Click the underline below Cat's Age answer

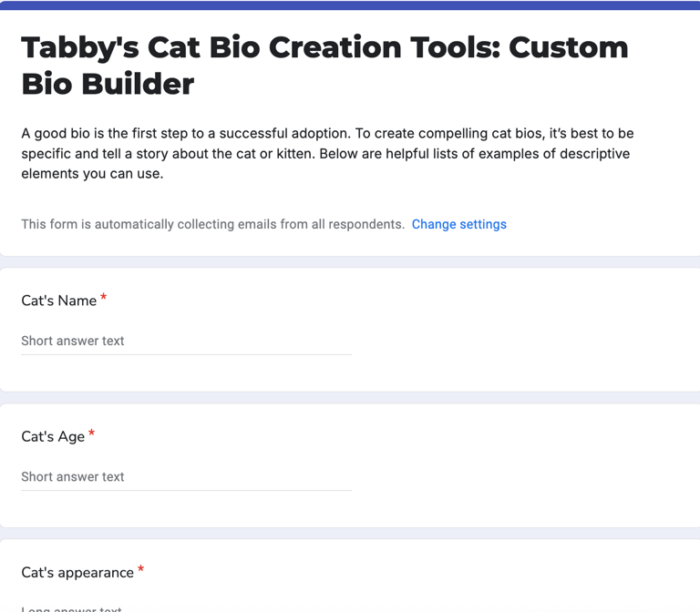[186, 490]
